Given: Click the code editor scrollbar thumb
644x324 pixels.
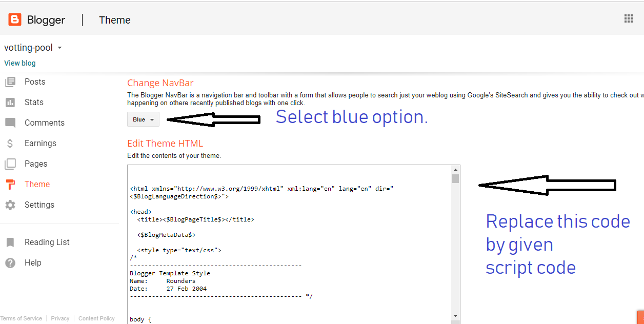Looking at the screenshot, I should [x=455, y=178].
